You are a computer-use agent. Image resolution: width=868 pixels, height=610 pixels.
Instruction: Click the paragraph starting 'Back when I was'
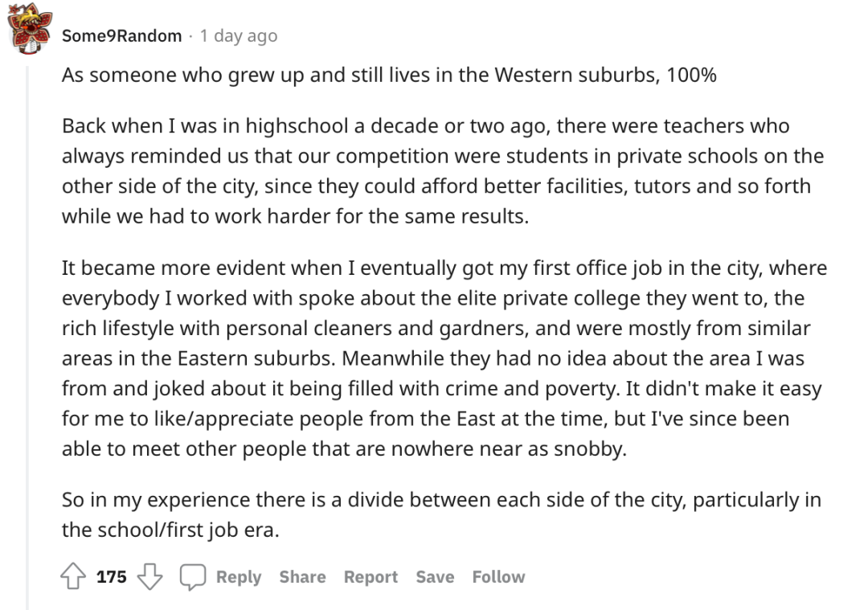[x=443, y=171]
